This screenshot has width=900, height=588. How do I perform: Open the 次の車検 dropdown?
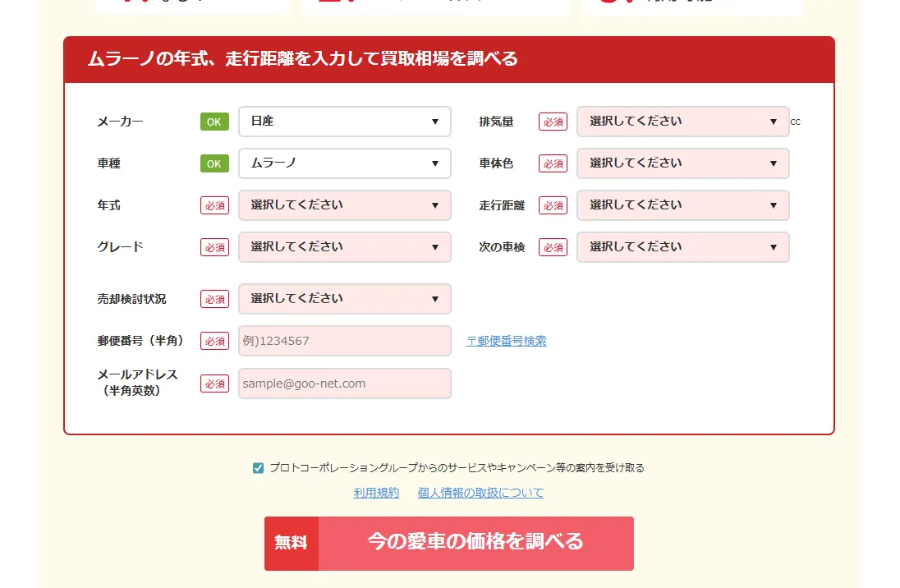[682, 247]
